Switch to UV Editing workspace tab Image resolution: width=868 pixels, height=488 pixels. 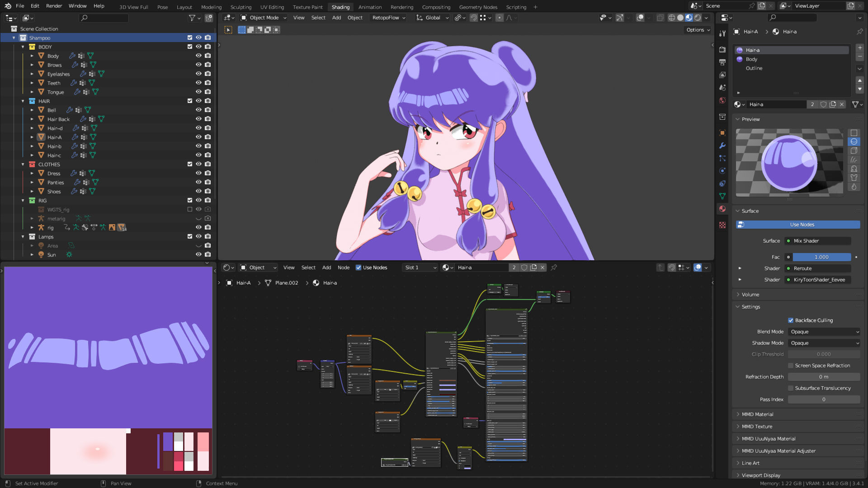272,7
